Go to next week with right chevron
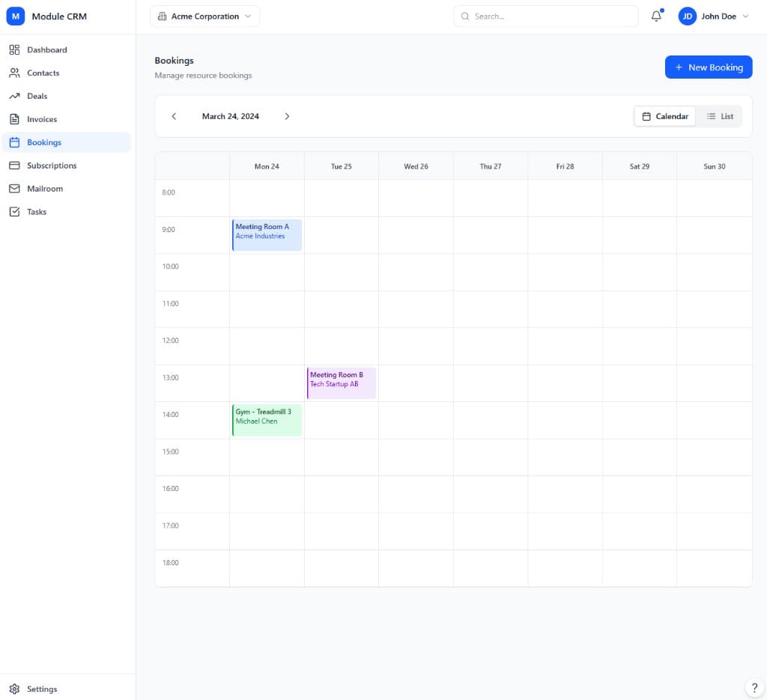Viewport: 767px width, 700px height. point(287,116)
